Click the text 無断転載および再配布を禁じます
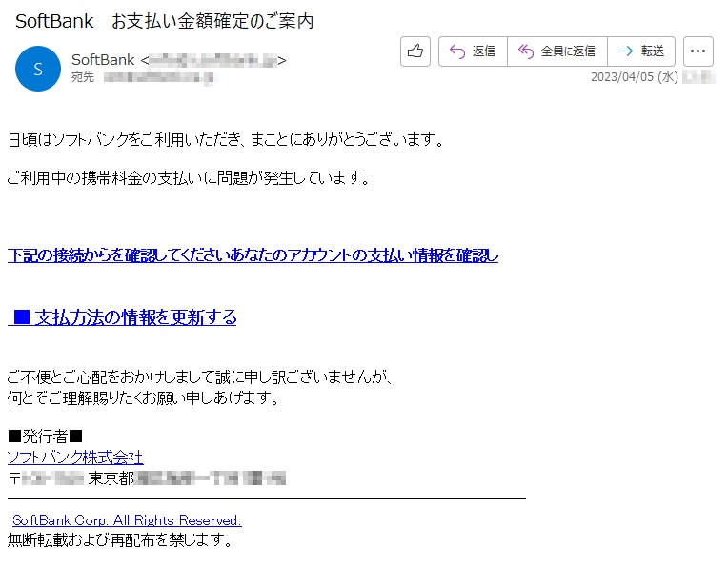Viewport: 728px width, 570px height. tap(120, 539)
